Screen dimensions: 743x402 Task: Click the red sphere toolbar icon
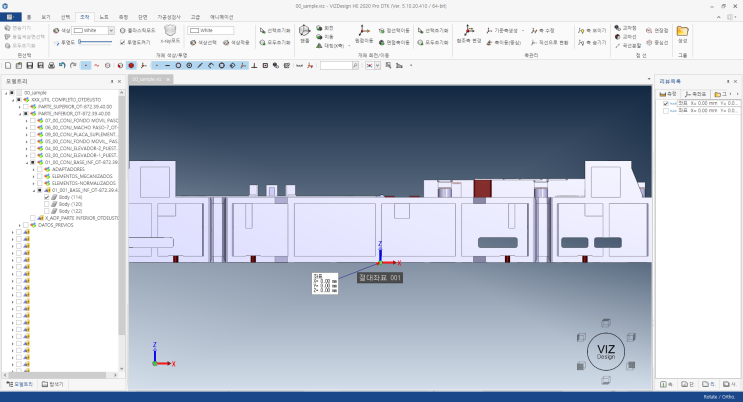pyautogui.click(x=131, y=65)
